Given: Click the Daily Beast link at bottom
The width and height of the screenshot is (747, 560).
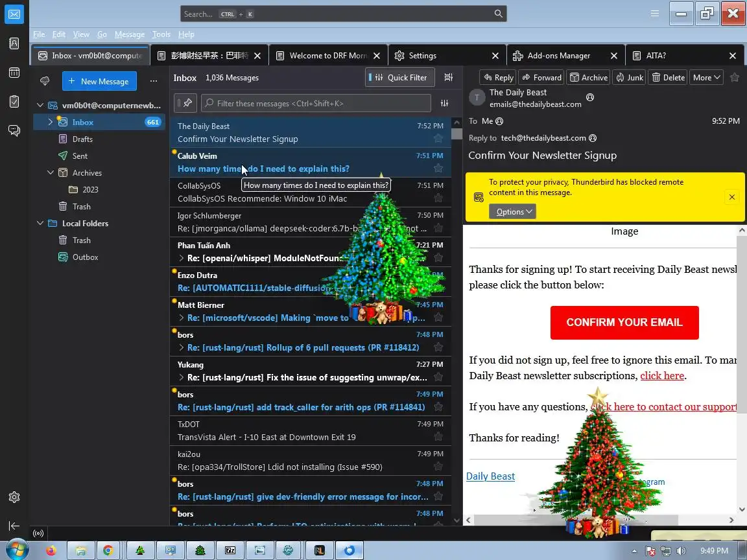Looking at the screenshot, I should [490, 476].
